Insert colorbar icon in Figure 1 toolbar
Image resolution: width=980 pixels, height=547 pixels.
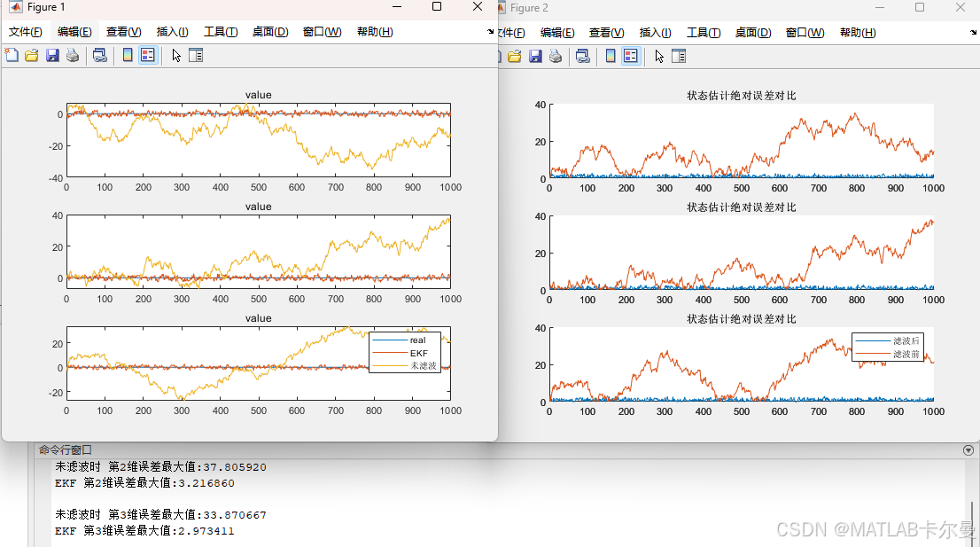coord(128,56)
